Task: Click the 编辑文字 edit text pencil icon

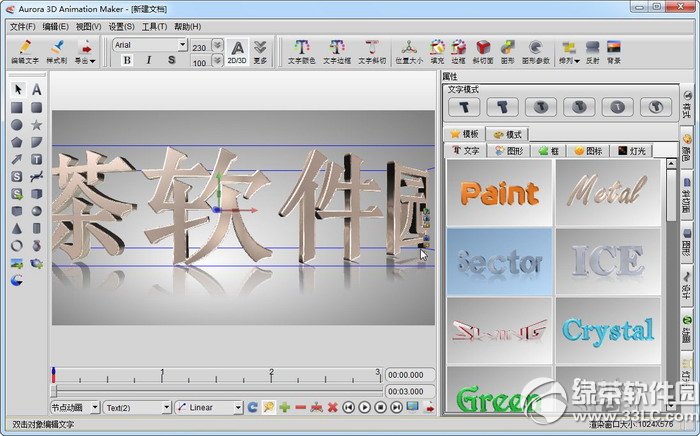Action: point(25,51)
